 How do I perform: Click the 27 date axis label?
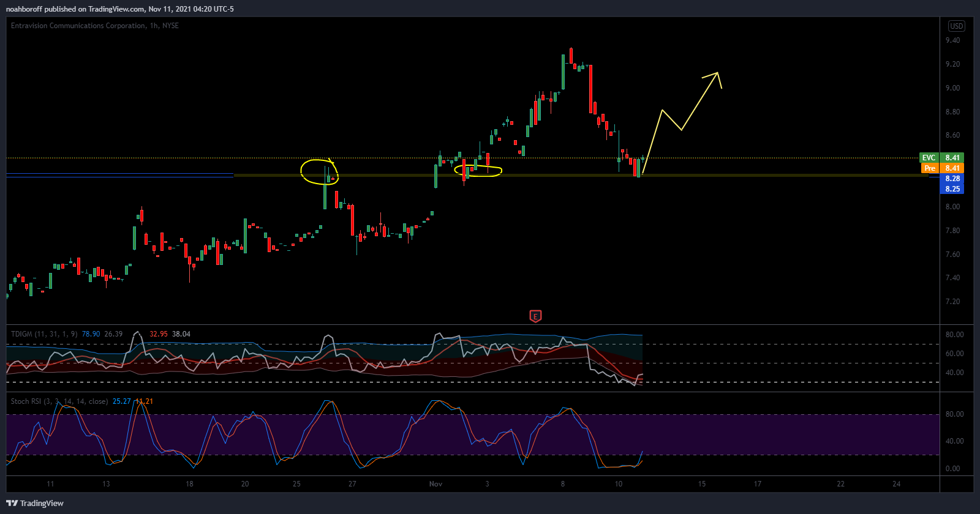(x=352, y=484)
